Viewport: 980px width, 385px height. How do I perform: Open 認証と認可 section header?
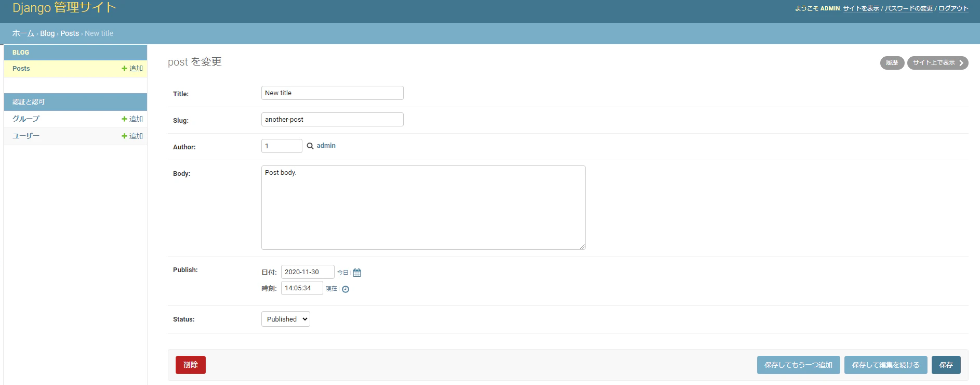[29, 102]
